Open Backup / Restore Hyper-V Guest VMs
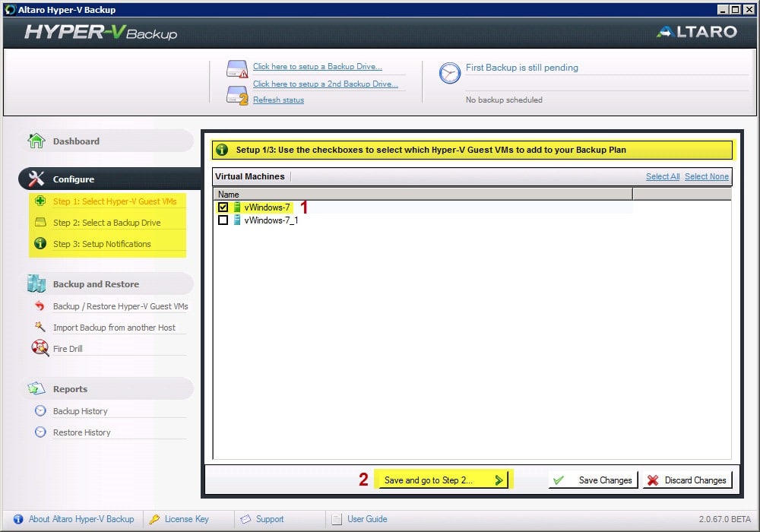This screenshot has height=532, width=760. [x=120, y=306]
